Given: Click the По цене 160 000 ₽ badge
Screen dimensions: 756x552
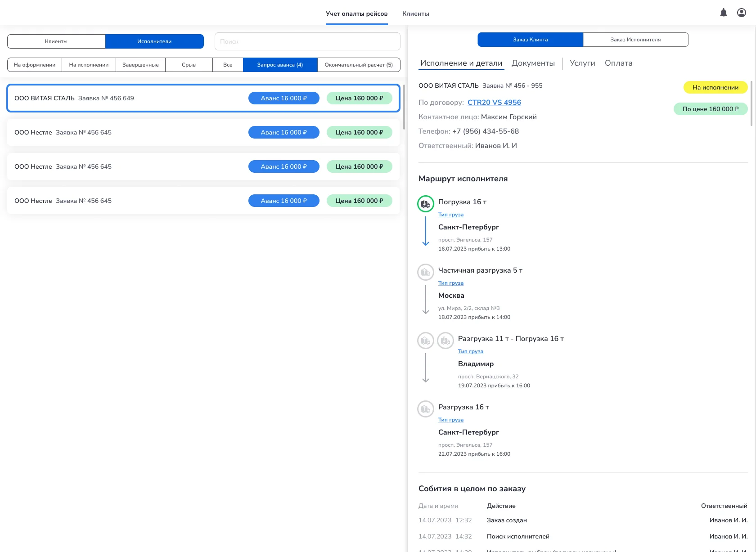Looking at the screenshot, I should coord(711,109).
